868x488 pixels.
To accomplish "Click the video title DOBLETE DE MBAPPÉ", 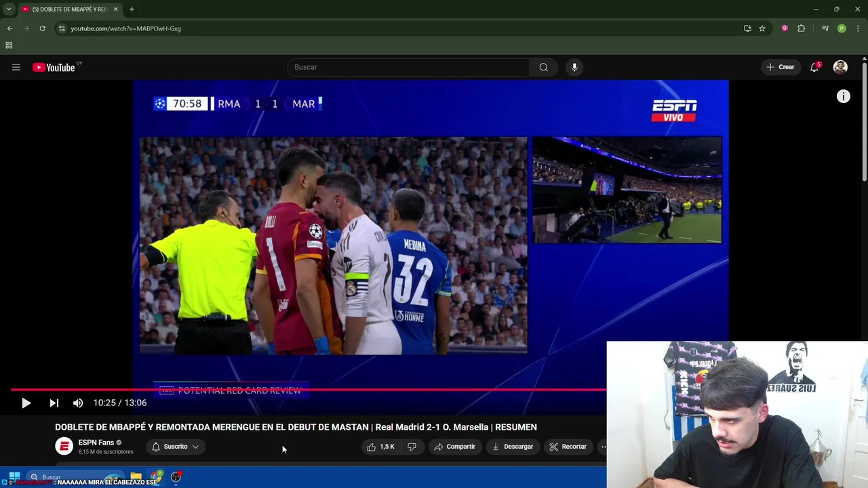I will pyautogui.click(x=296, y=427).
